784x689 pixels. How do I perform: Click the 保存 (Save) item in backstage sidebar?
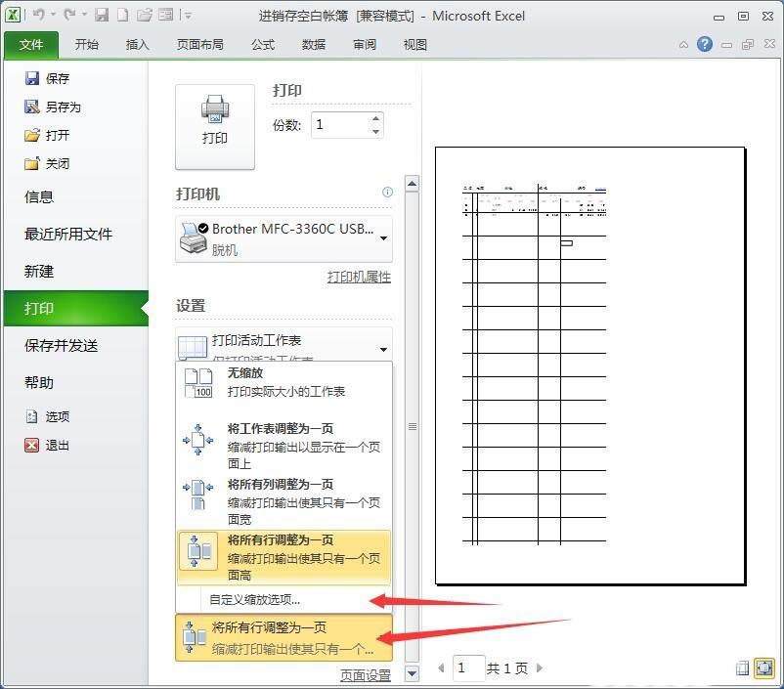pos(48,78)
